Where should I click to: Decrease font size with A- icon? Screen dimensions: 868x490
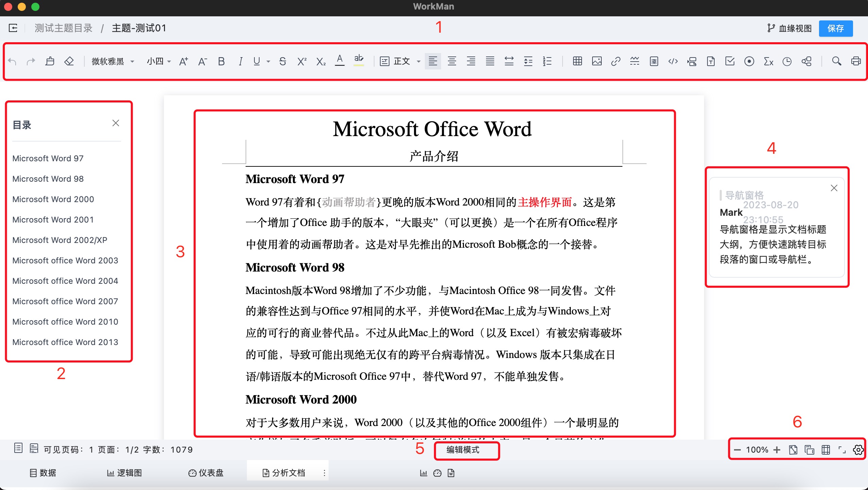click(203, 61)
